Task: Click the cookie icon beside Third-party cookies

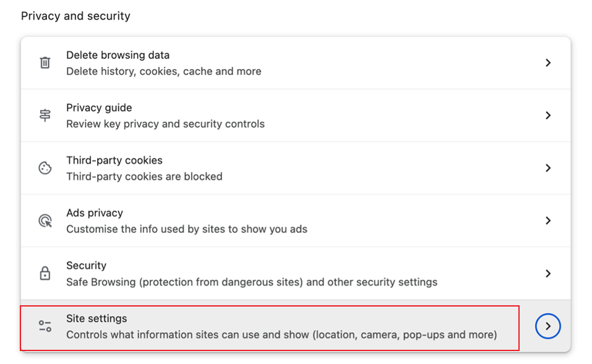Action: pos(45,167)
